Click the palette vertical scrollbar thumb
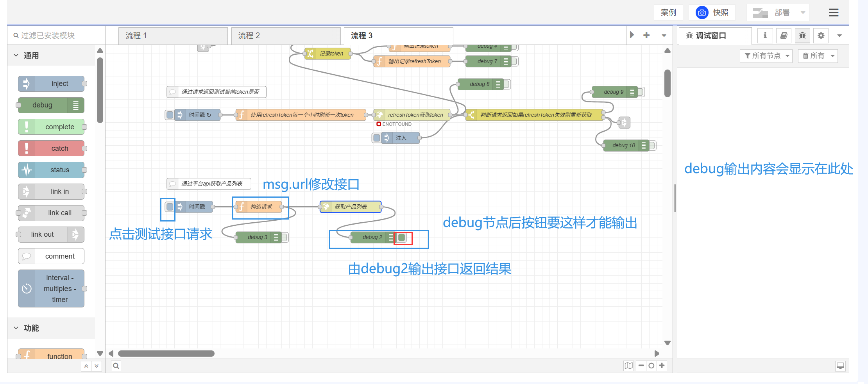 click(x=100, y=90)
